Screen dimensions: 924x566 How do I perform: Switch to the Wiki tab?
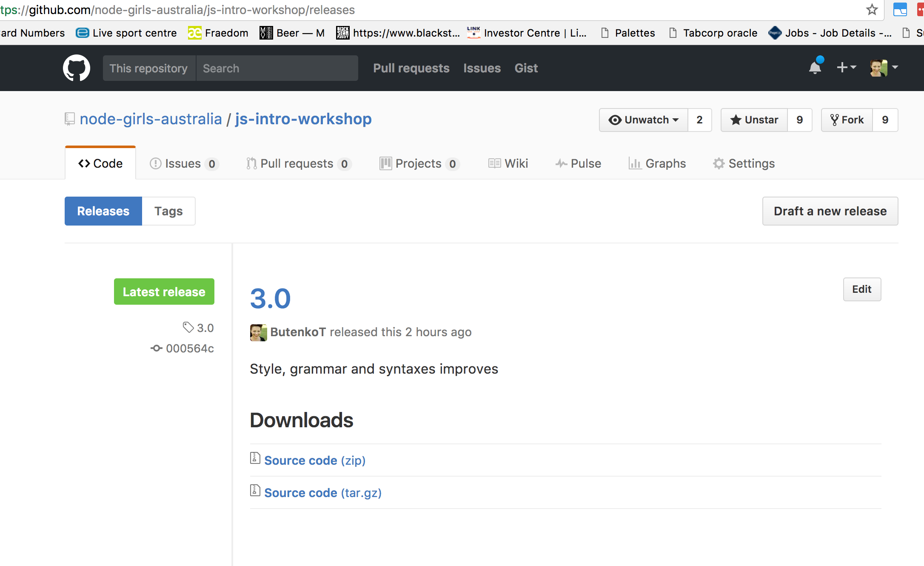(508, 163)
